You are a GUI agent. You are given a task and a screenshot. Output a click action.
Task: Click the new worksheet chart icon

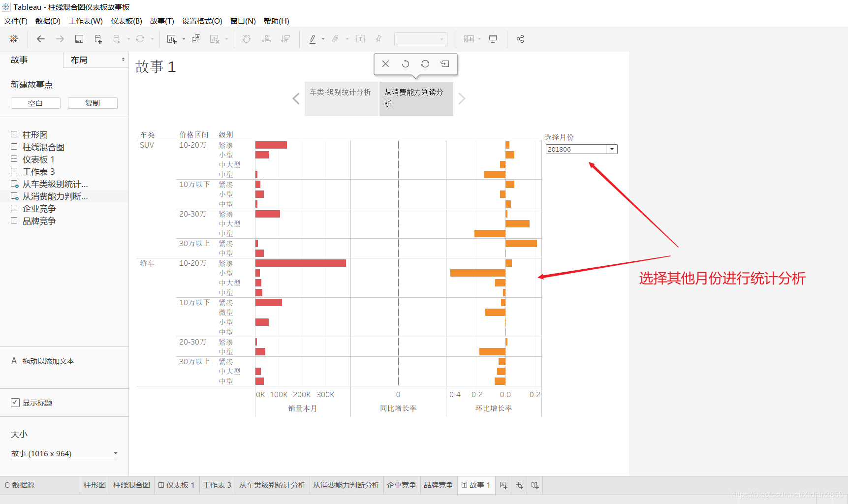click(172, 39)
